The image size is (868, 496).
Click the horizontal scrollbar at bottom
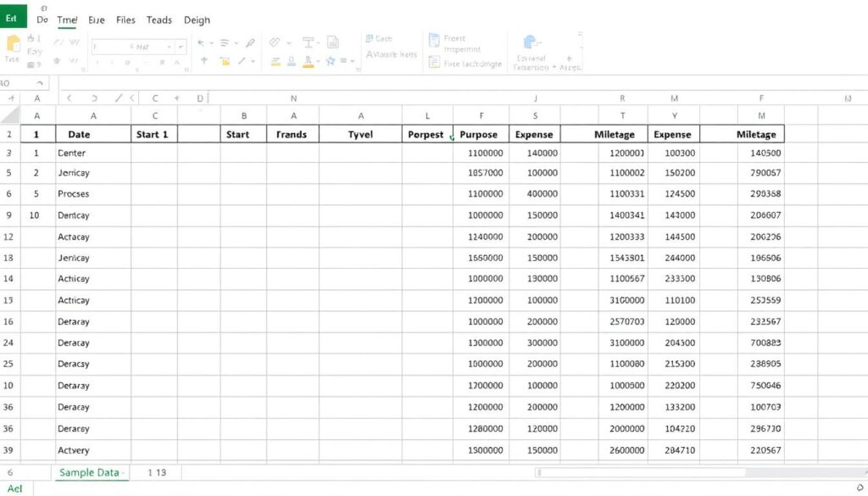(x=699, y=472)
